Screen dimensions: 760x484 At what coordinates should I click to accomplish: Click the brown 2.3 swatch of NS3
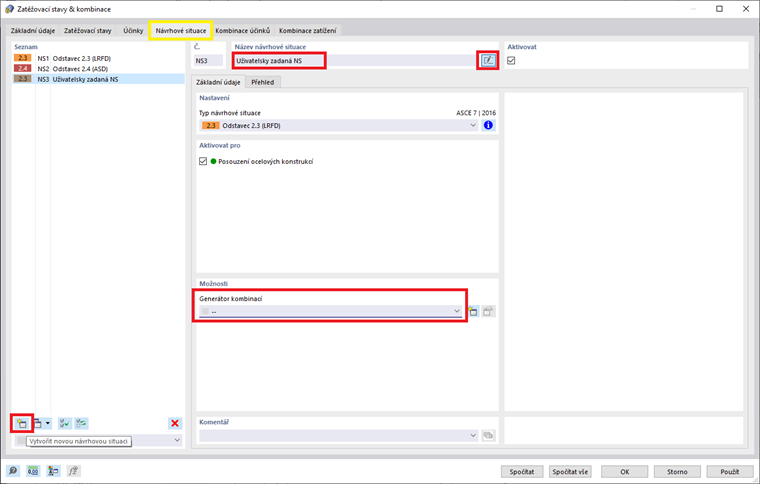pos(23,79)
